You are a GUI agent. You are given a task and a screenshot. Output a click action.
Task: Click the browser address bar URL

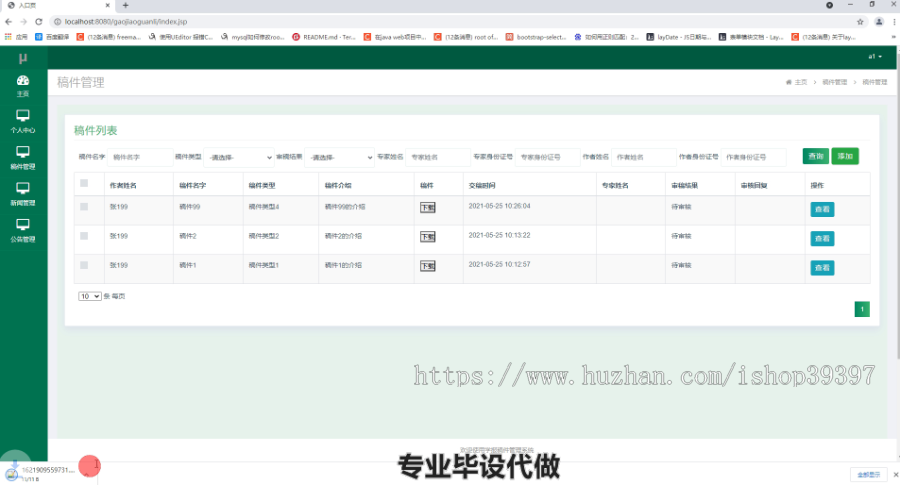[126, 22]
